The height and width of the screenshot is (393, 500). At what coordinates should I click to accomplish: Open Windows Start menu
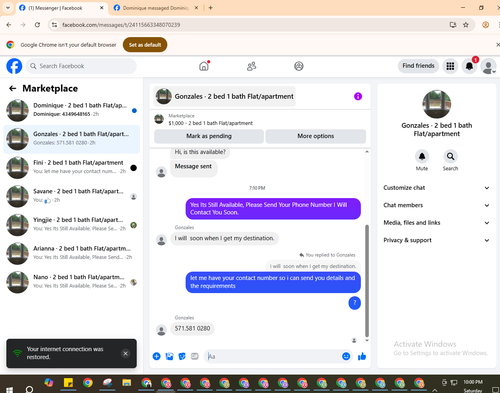[x=9, y=389]
